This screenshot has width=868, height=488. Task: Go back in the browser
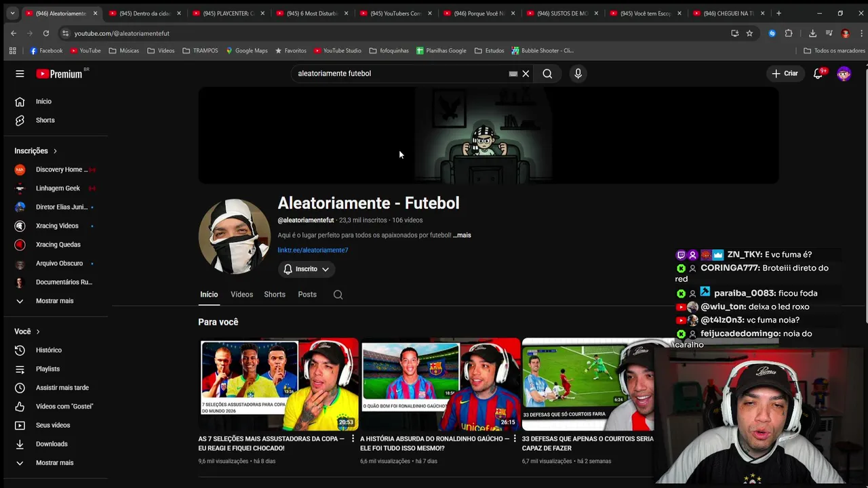(13, 33)
